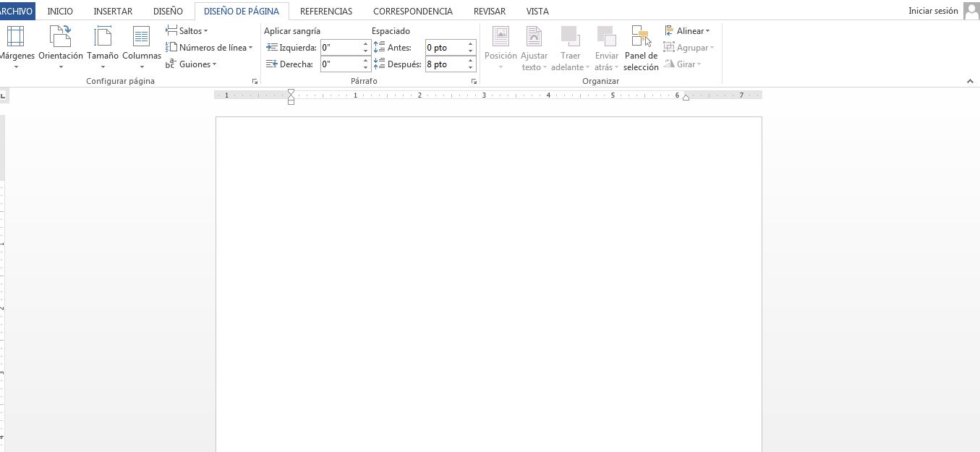Open the Tamaño paper size menu
980x452 pixels.
click(103, 48)
